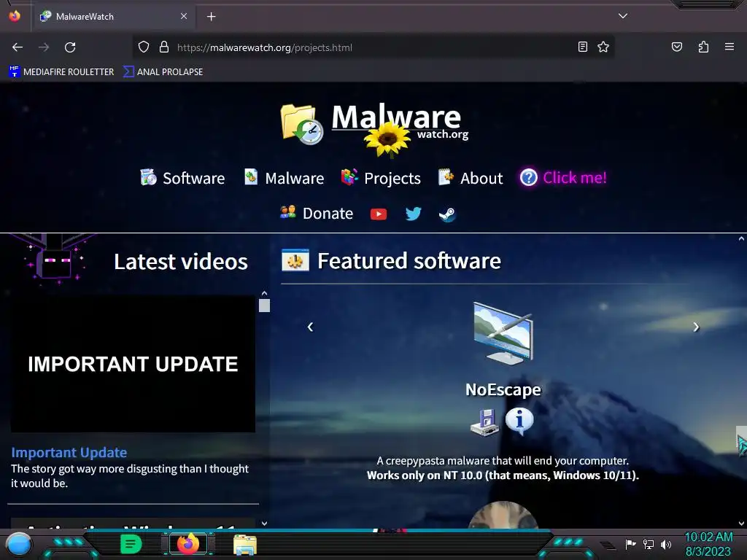The width and height of the screenshot is (747, 560).
Task: Open the NoEscape title link
Action: pos(503,389)
